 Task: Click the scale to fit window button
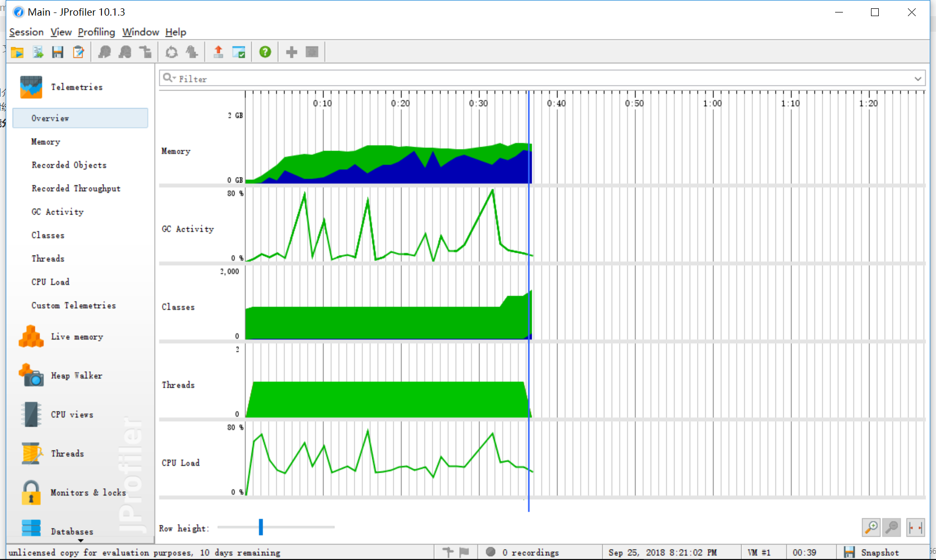point(916,527)
